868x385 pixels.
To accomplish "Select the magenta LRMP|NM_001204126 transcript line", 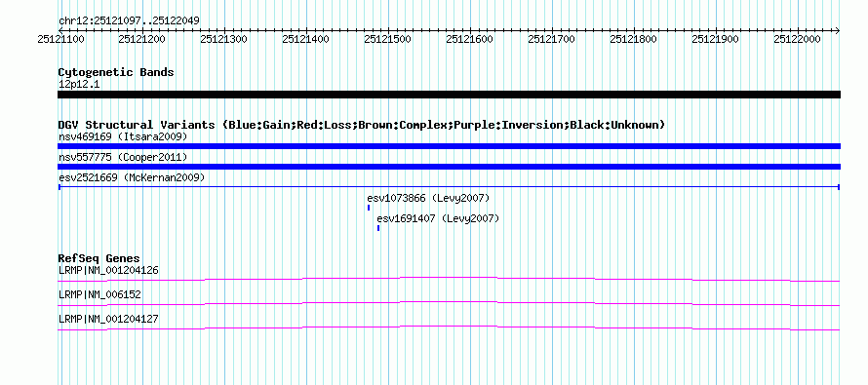I will point(449,279).
